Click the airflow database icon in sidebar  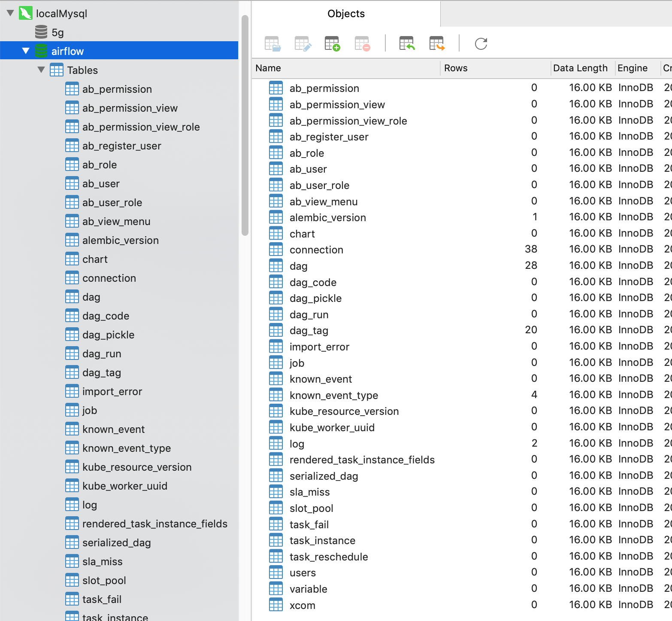(41, 51)
